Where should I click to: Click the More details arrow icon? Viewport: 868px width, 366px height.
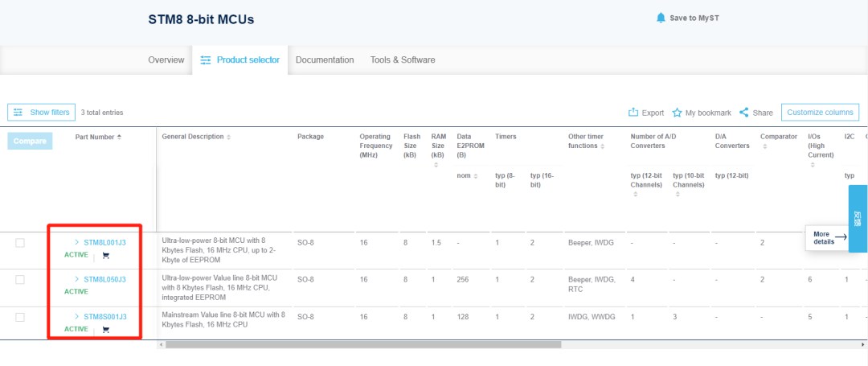tap(841, 237)
